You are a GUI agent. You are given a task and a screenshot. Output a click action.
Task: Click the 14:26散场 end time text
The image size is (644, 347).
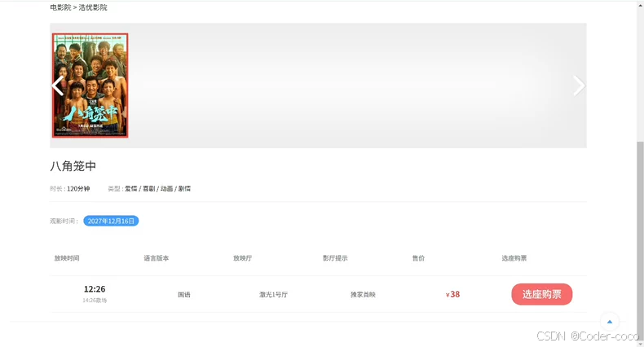pyautogui.click(x=95, y=301)
